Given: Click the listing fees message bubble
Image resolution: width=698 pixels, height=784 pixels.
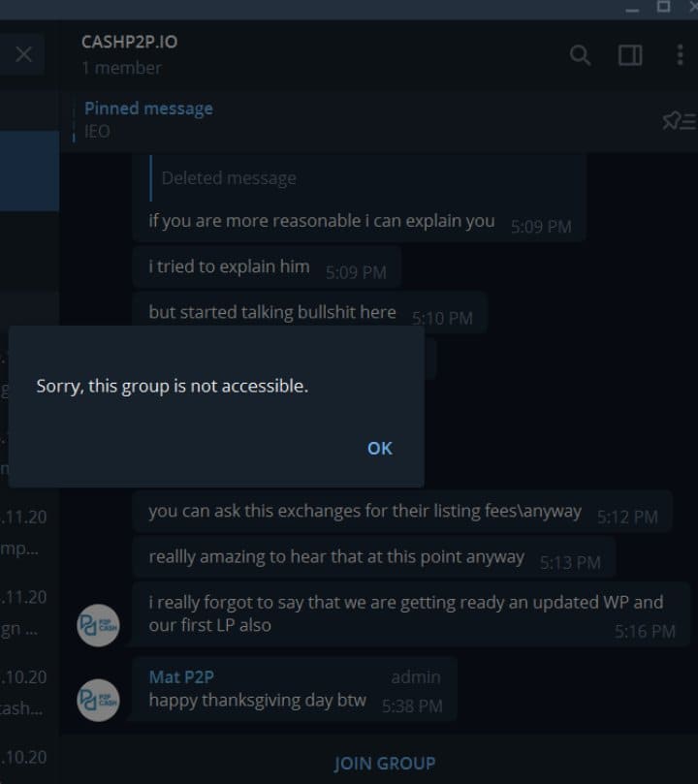Looking at the screenshot, I should click(402, 512).
